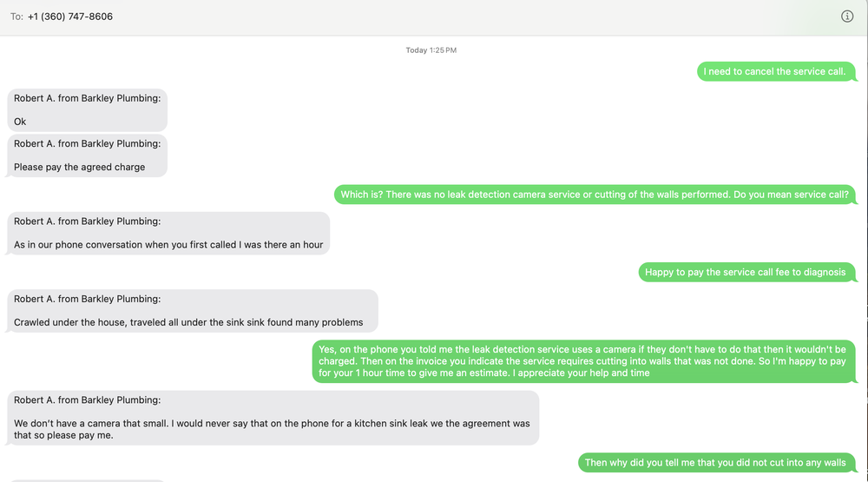Screen dimensions: 868x482
Task: Click the sender name above the "Ok" text
Action: coord(87,98)
